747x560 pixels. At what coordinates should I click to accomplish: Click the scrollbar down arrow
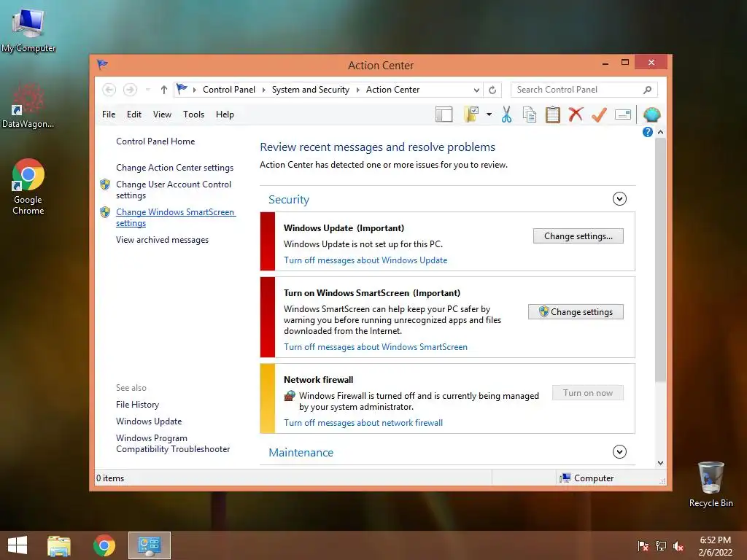point(660,463)
